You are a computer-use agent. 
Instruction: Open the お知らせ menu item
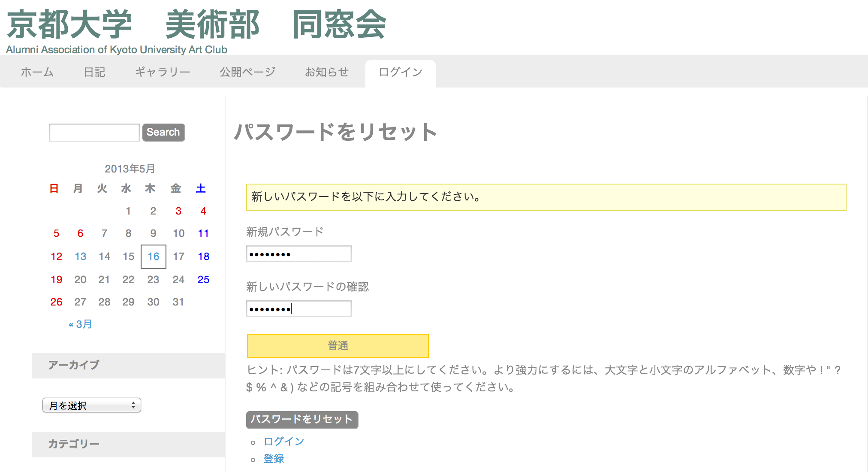pyautogui.click(x=327, y=72)
